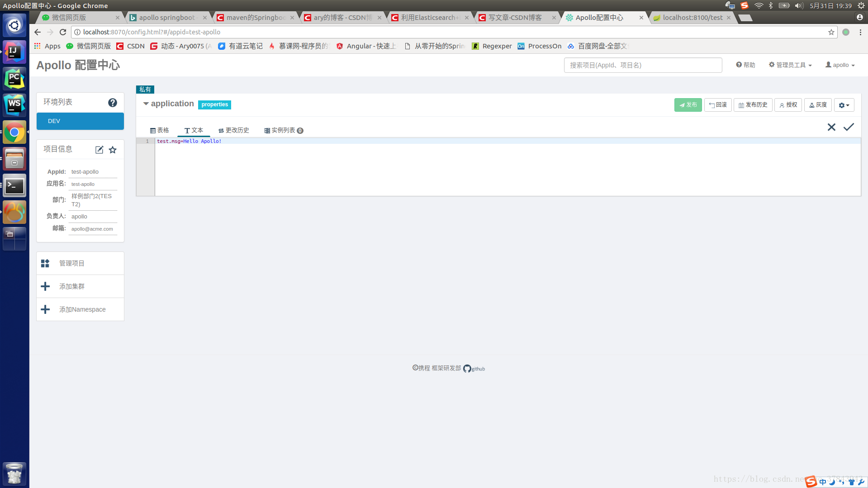Collapse the application namespace triangle
The width and height of the screenshot is (868, 488).
pos(146,104)
